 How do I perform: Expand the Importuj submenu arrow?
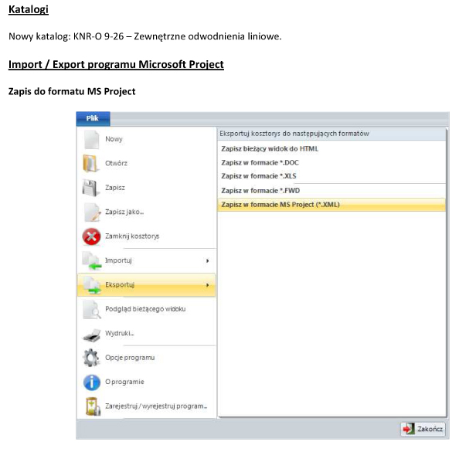pyautogui.click(x=208, y=260)
